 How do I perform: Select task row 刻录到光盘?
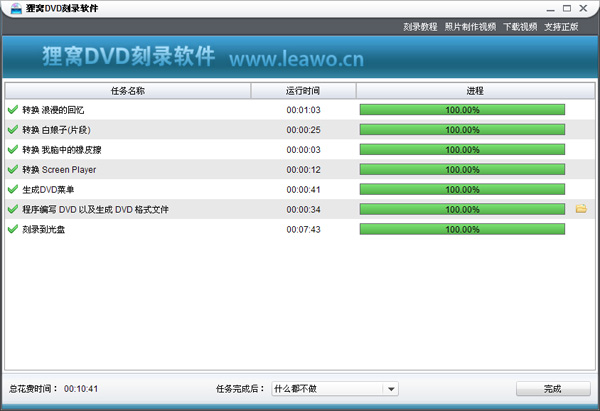tap(300, 229)
